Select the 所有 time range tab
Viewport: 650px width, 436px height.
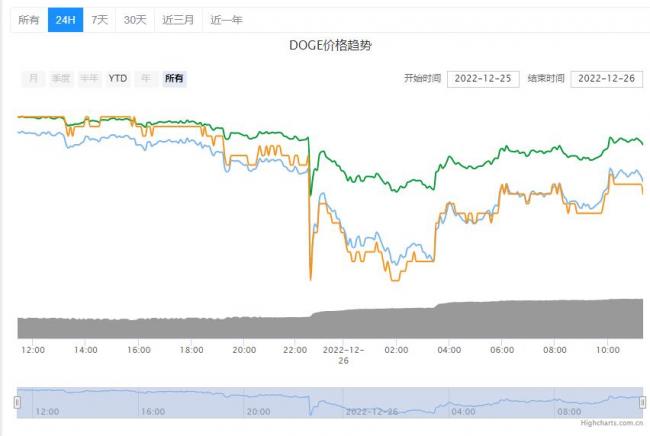[29, 19]
